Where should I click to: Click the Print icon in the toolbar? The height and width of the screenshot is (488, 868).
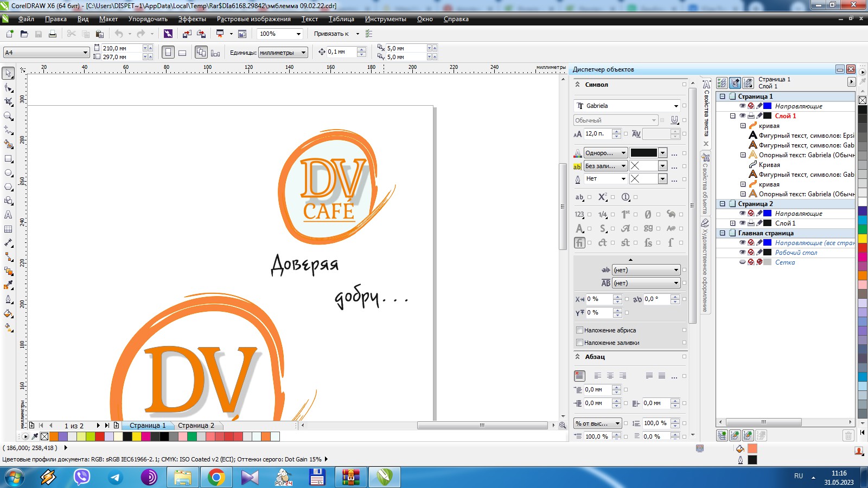pyautogui.click(x=52, y=34)
